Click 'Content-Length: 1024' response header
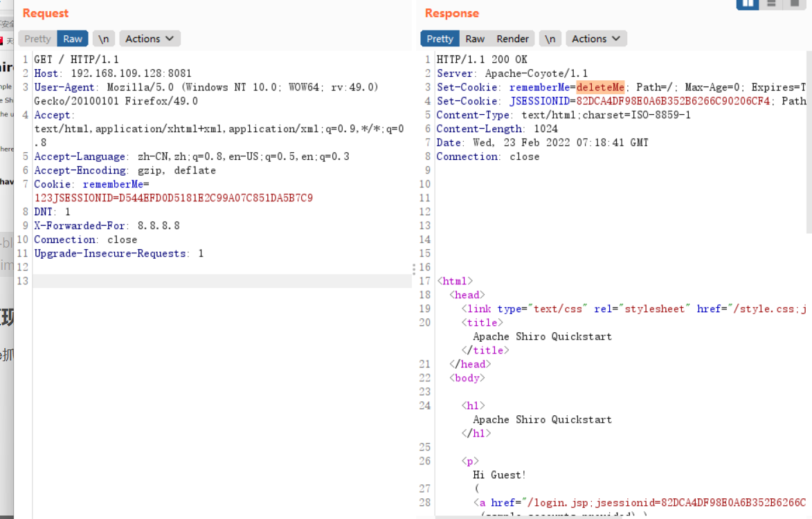This screenshot has height=519, width=812. pyautogui.click(x=497, y=129)
